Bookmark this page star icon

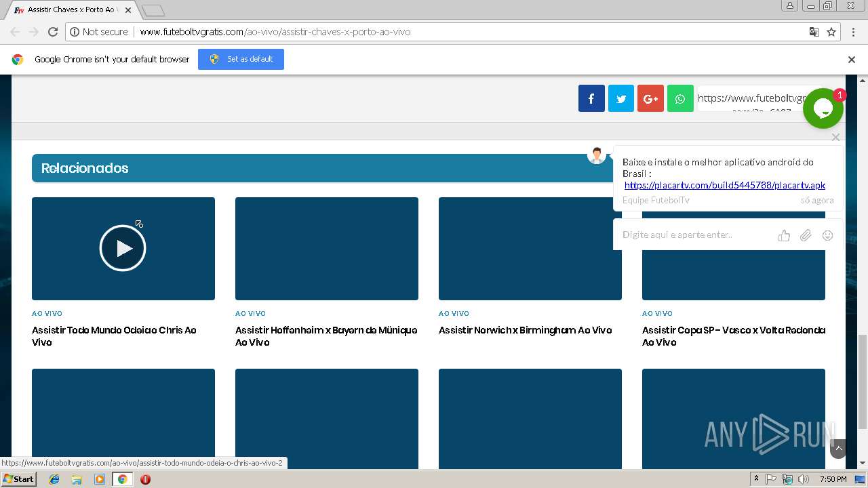click(831, 32)
